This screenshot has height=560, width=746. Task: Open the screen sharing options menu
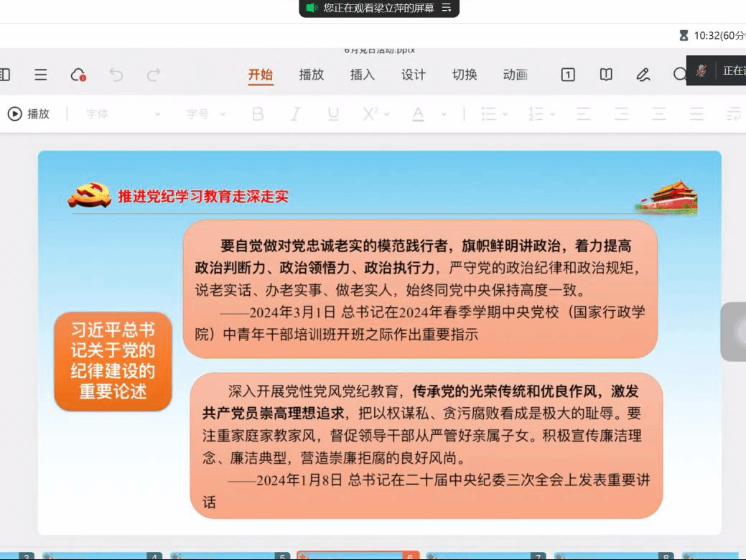[x=447, y=8]
